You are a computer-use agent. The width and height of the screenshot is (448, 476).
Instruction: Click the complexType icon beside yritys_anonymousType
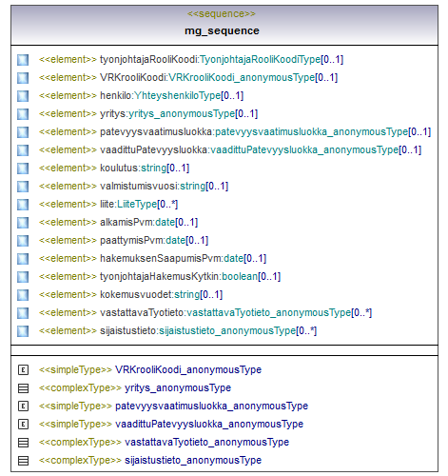23,388
